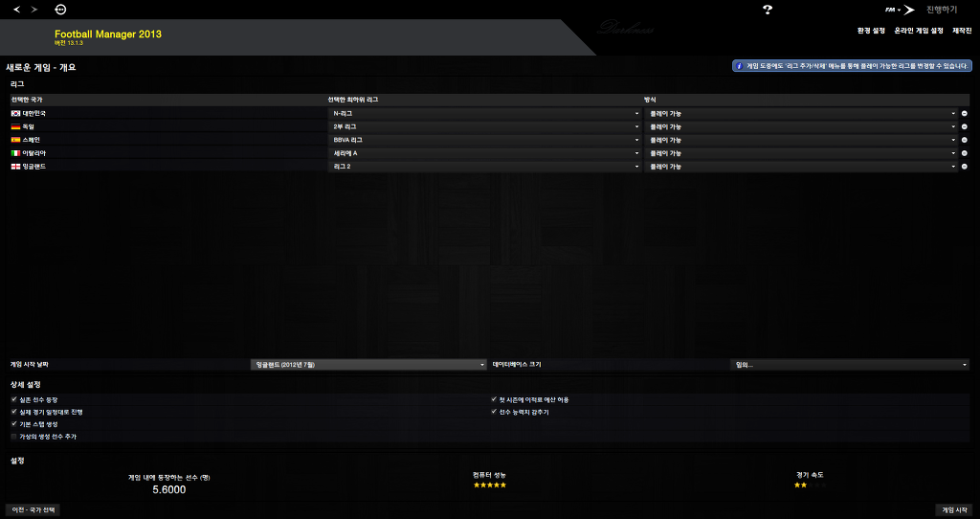The image size is (980, 519).
Task: Remove the 잉글랜드 row with its minus icon
Action: click(965, 167)
